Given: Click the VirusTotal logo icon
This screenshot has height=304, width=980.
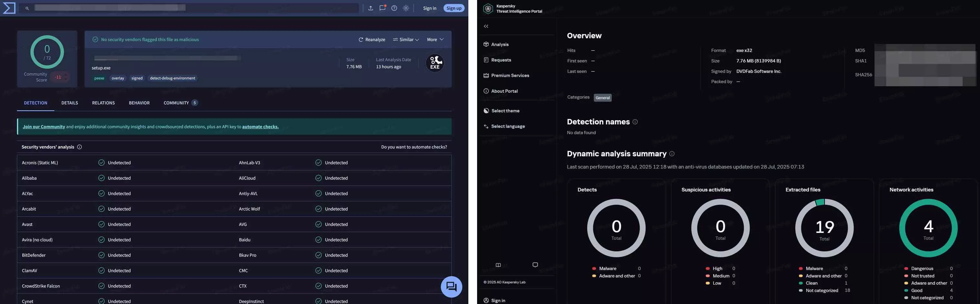Looking at the screenshot, I should 9,8.
